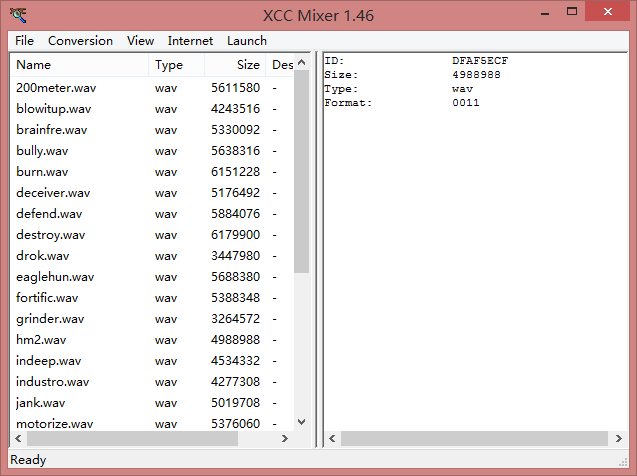Image resolution: width=637 pixels, height=476 pixels.
Task: Click the Type value wav in info pane
Action: pyautogui.click(x=462, y=89)
